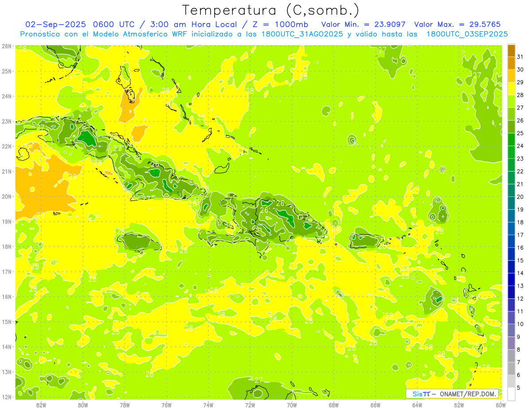Click legend value 18

520,222
